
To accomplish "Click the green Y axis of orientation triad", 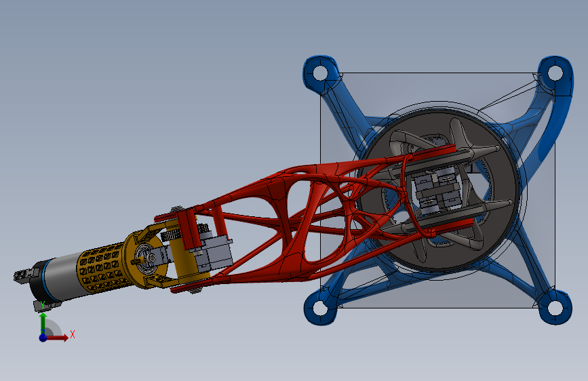I will (43, 323).
